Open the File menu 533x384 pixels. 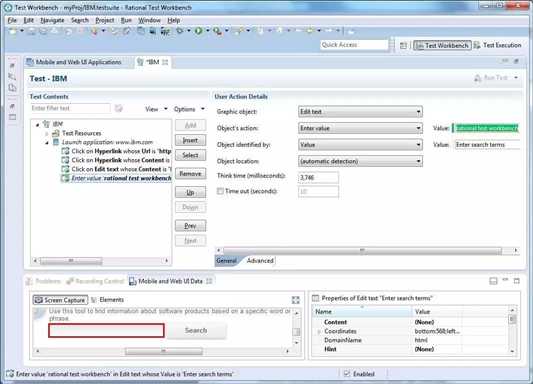(x=12, y=20)
